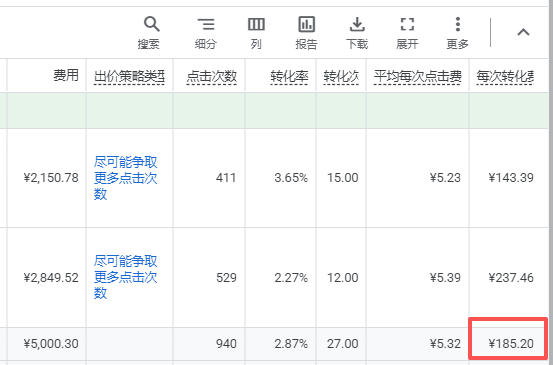Screen dimensions: 553x365
Task: Select the total cost ¥5,000.30
Action: pos(51,343)
